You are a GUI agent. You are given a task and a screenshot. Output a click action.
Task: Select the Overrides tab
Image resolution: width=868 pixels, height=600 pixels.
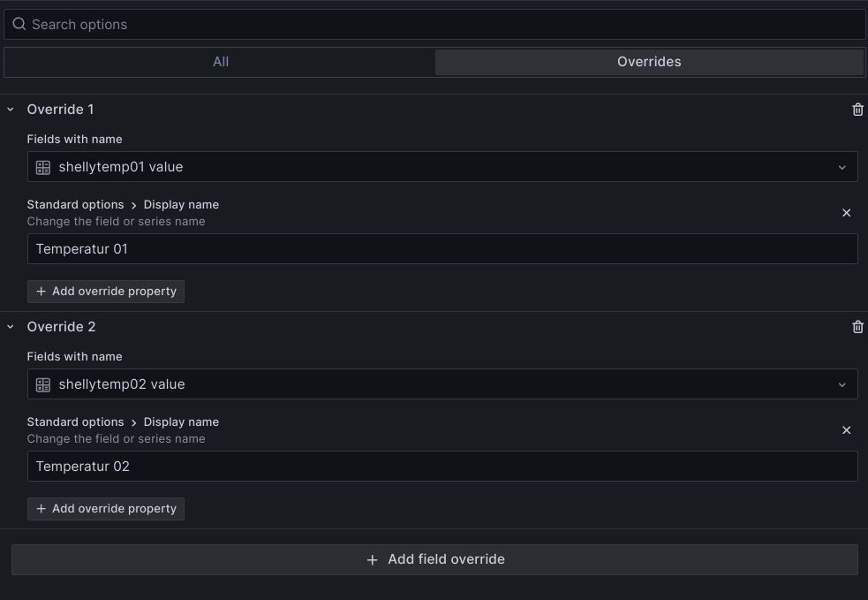649,62
